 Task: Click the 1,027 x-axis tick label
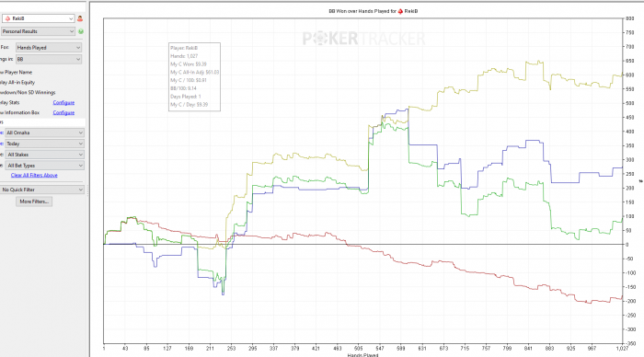(622, 349)
